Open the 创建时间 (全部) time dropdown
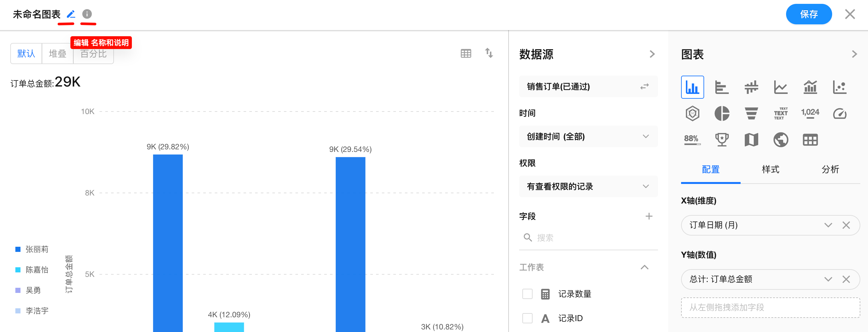 (x=588, y=137)
